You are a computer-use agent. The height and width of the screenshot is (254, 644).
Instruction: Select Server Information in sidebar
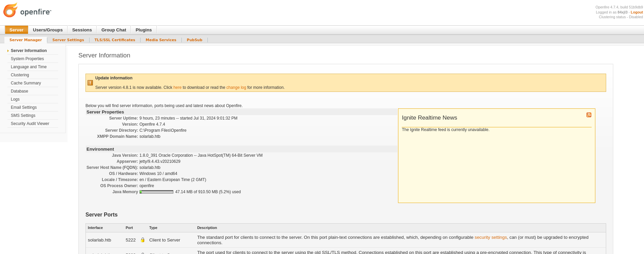coord(29,51)
